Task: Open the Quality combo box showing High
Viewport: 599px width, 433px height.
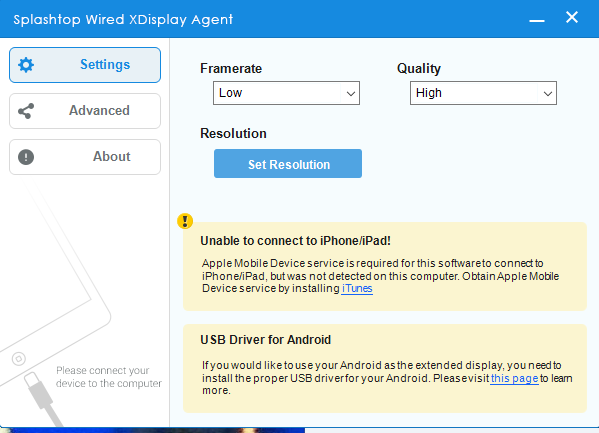Action: (483, 93)
